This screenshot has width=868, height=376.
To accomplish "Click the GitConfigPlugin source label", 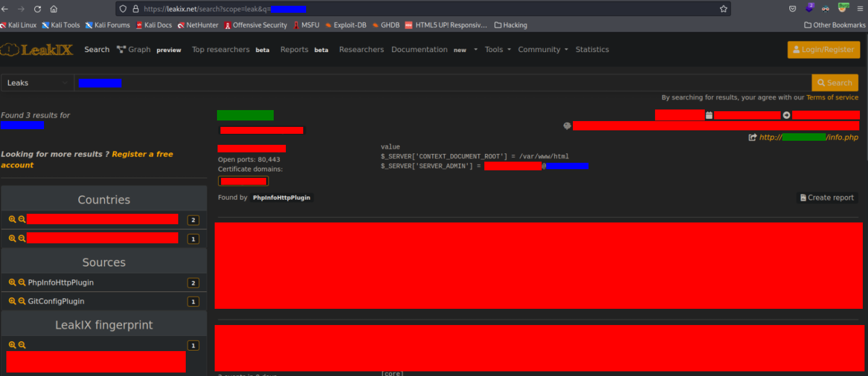I will (x=56, y=301).
